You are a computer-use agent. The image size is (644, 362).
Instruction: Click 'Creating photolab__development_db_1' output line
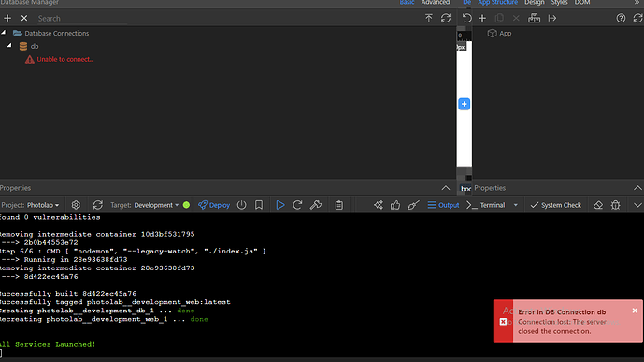coord(97,311)
